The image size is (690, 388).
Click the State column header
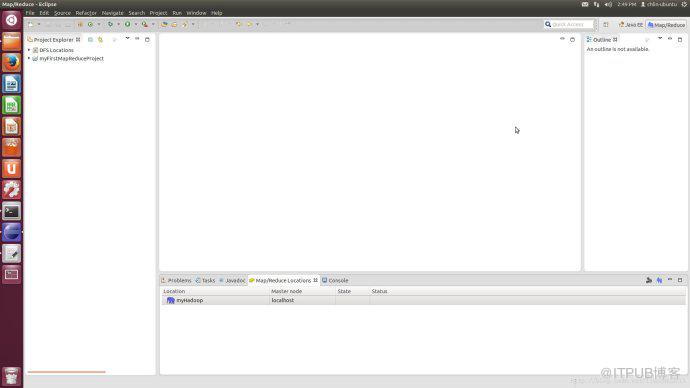352,291
